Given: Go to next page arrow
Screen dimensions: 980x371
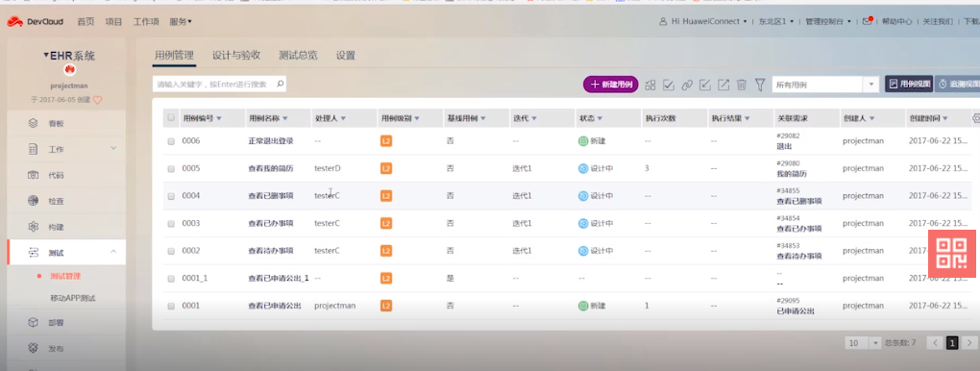Looking at the screenshot, I should (969, 343).
